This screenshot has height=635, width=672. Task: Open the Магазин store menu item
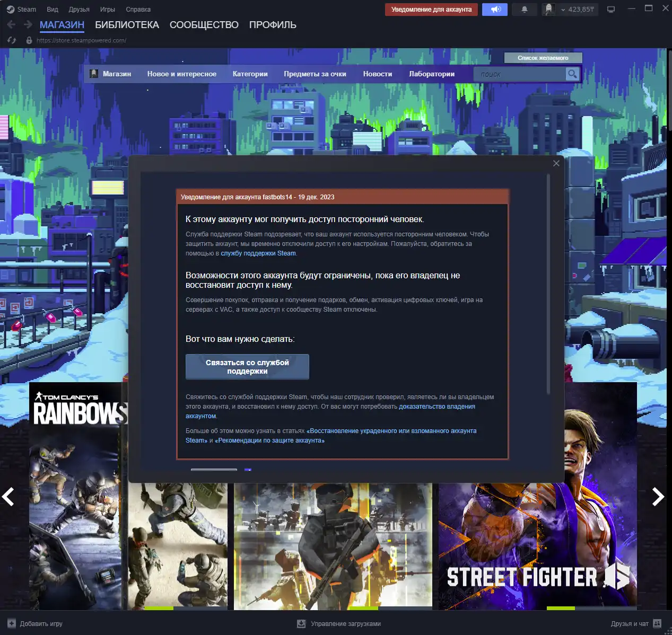point(117,74)
